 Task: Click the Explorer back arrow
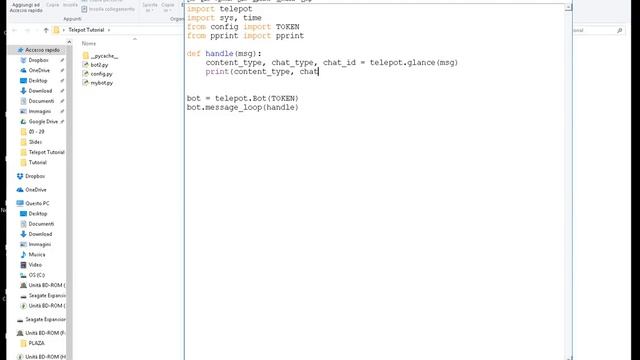tap(15, 30)
